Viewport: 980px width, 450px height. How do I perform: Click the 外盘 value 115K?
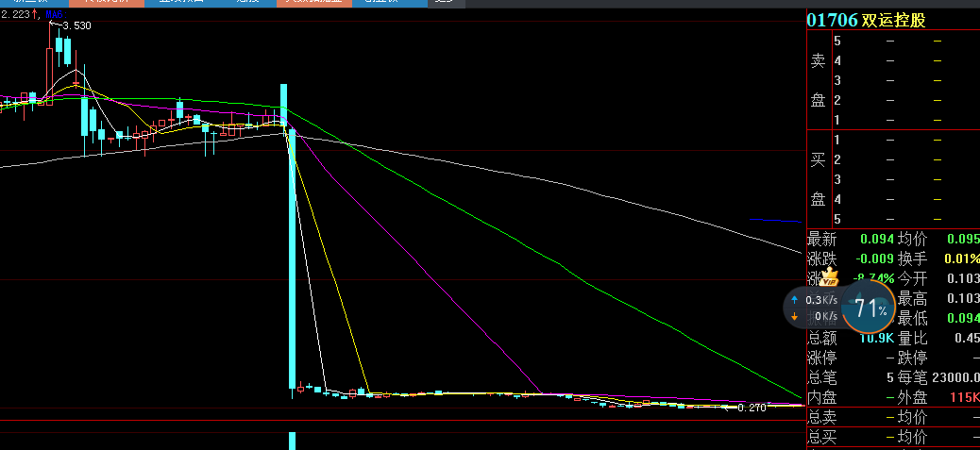tap(964, 397)
